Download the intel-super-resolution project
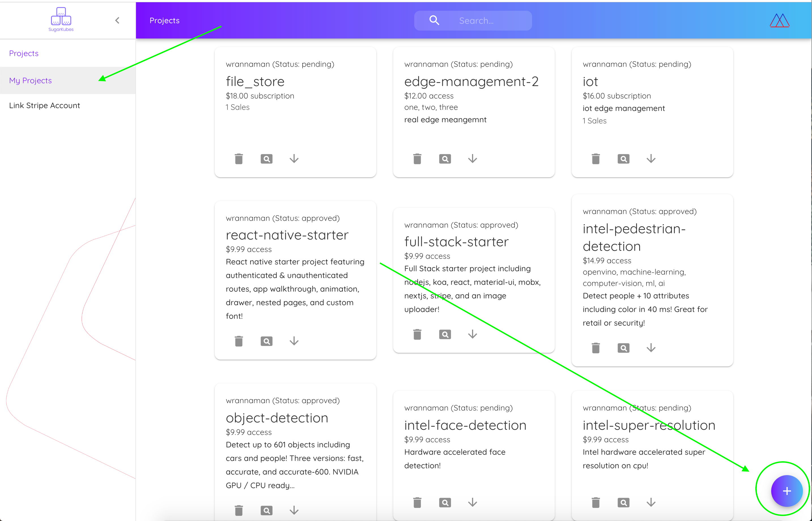The height and width of the screenshot is (521, 812). pos(651,502)
